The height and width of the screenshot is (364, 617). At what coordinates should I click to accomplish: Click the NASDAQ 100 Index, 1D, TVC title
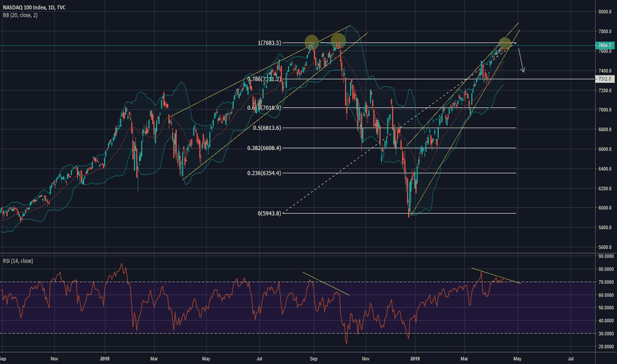pyautogui.click(x=34, y=7)
